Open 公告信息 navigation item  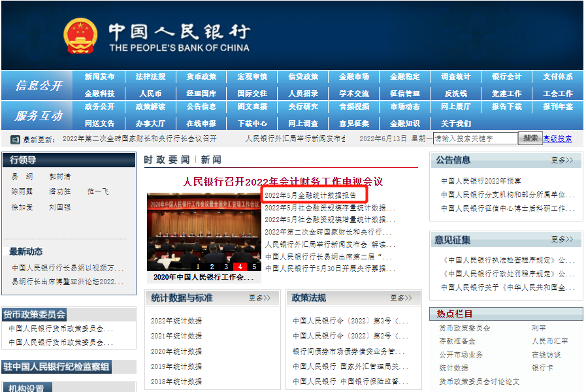(201, 107)
